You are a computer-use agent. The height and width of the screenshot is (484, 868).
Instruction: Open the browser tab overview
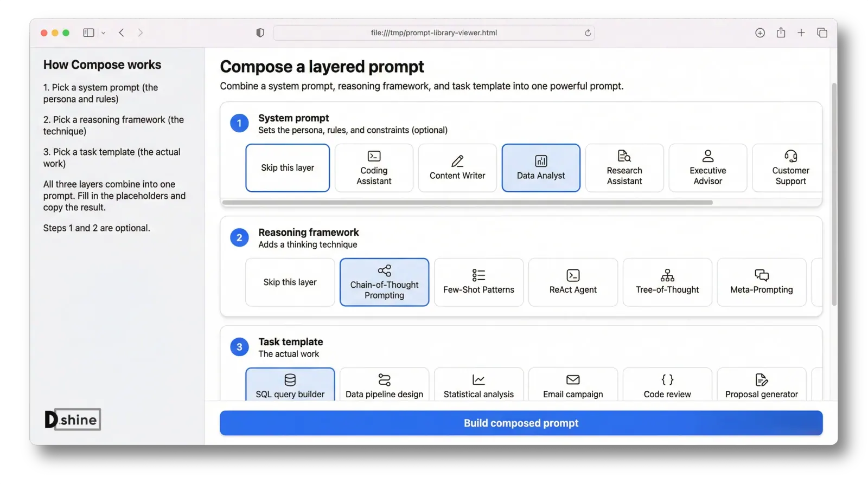[822, 33]
